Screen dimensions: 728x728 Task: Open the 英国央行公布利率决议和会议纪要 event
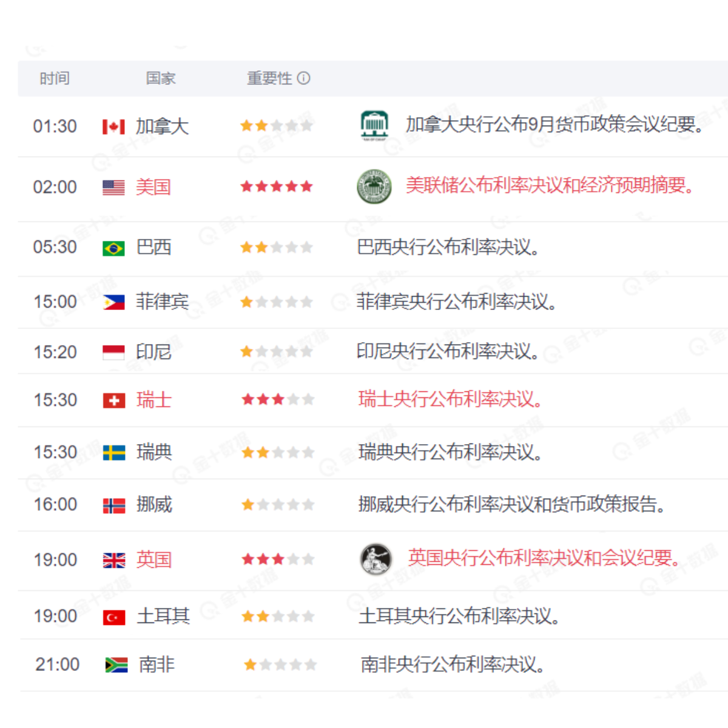[544, 558]
